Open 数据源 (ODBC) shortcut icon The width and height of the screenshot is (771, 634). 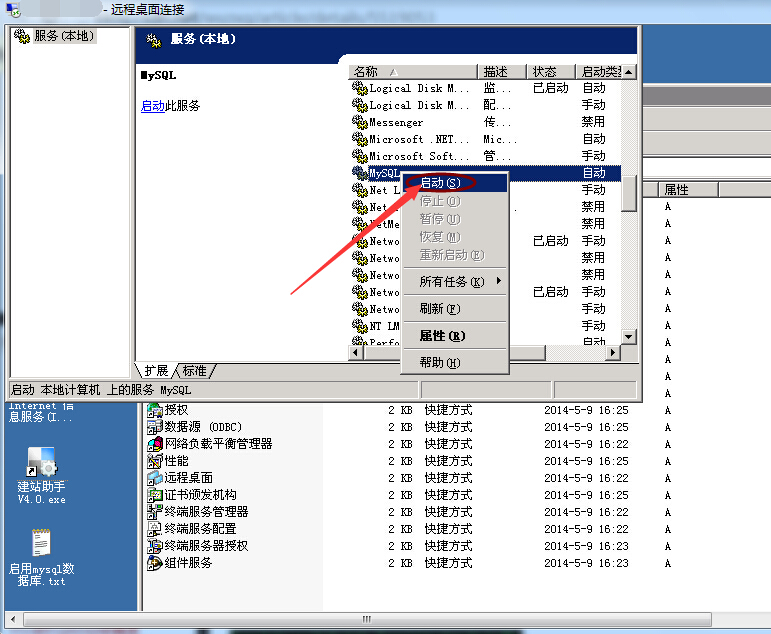point(155,427)
